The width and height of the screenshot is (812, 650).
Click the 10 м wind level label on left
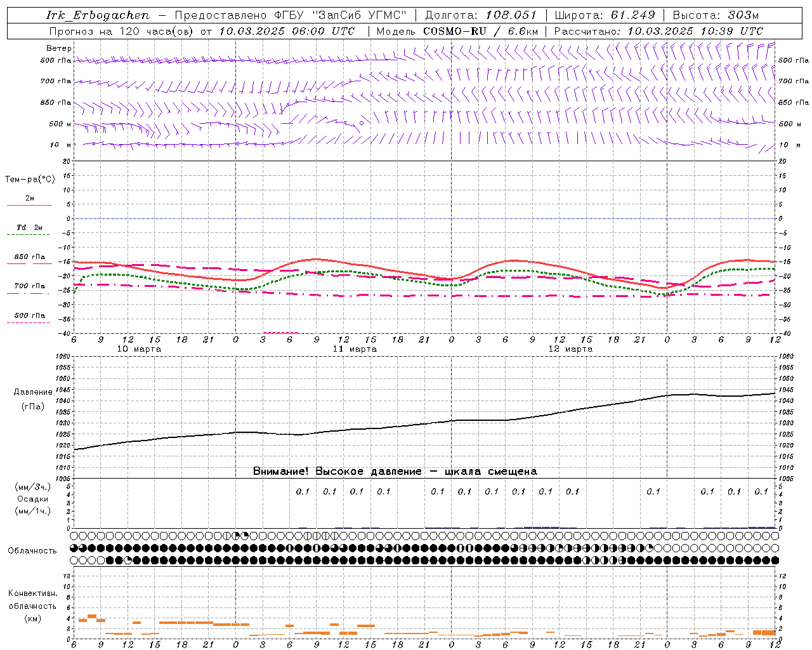tap(61, 145)
